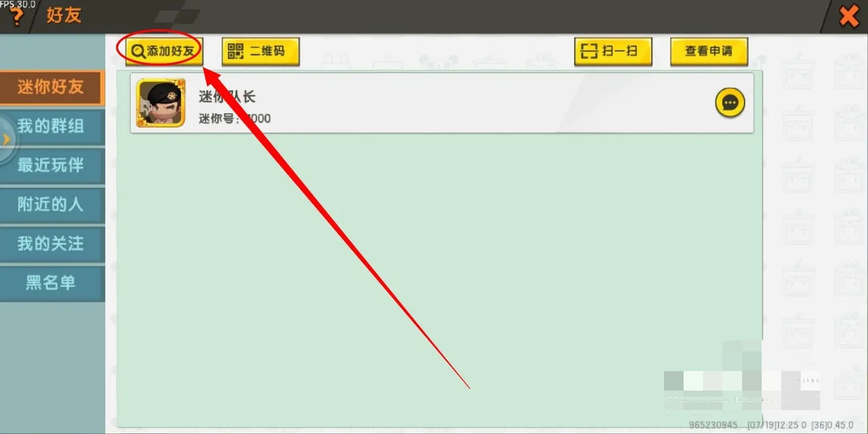Click the 添加好友 search button
Screen dimensions: 868x434
tap(163, 52)
